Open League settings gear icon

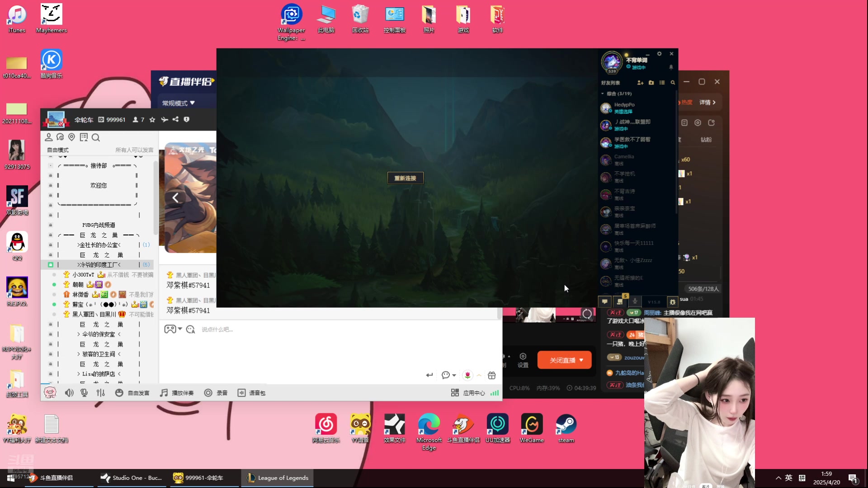(x=659, y=54)
